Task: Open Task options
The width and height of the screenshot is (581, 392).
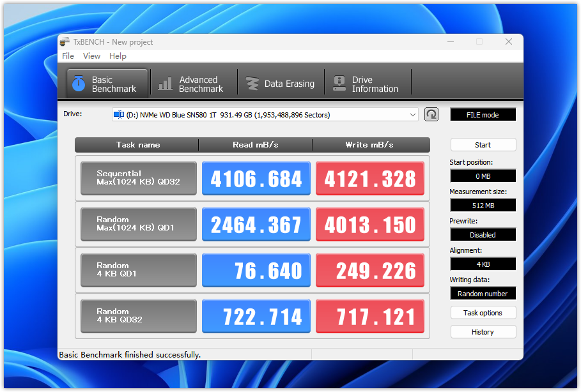Action: [x=483, y=313]
